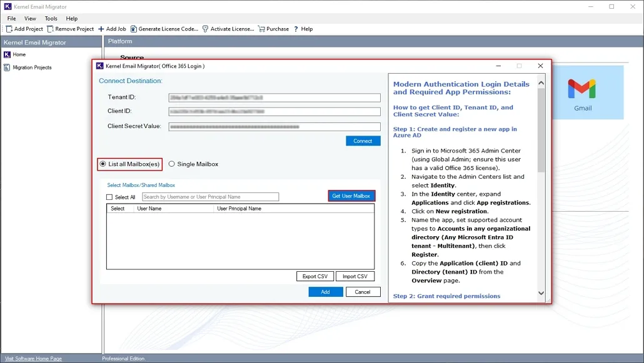The height and width of the screenshot is (363, 644).
Task: Select the Add Job plus icon
Action: click(102, 29)
